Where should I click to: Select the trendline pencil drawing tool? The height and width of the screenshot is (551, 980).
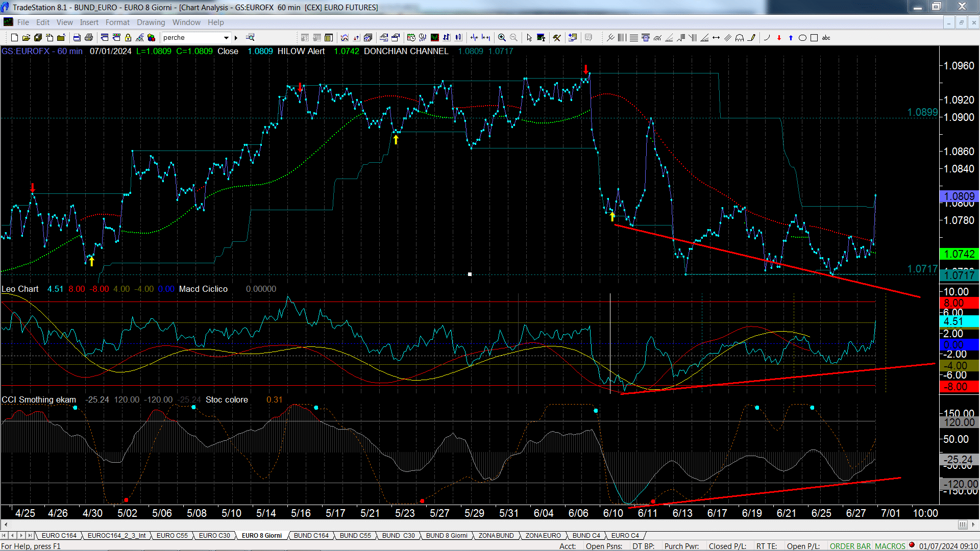pos(751,38)
